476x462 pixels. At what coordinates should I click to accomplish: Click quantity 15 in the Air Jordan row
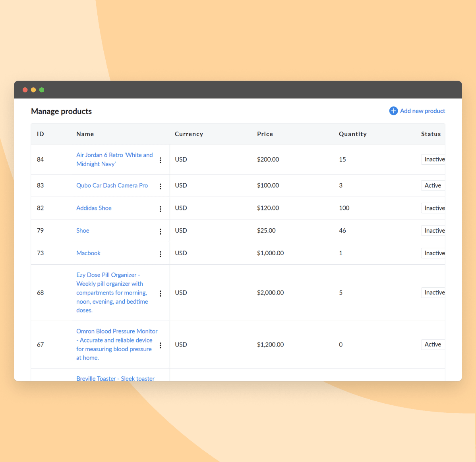[342, 159]
